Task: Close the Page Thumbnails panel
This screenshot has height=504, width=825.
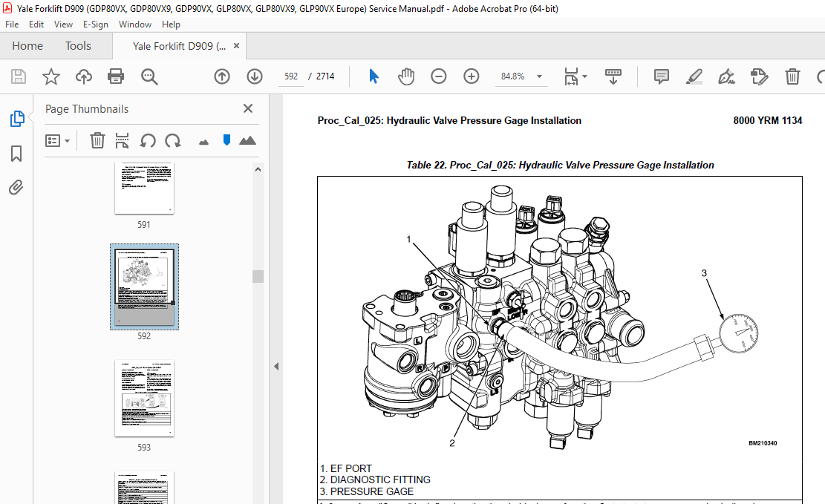Action: coord(248,108)
